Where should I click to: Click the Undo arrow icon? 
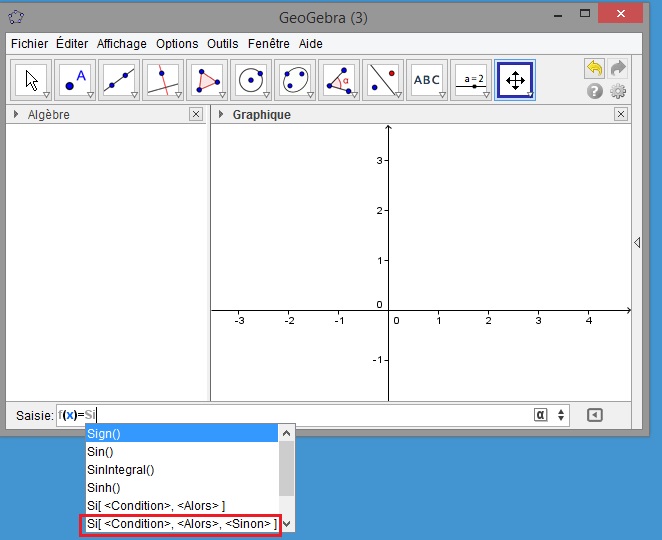595,68
